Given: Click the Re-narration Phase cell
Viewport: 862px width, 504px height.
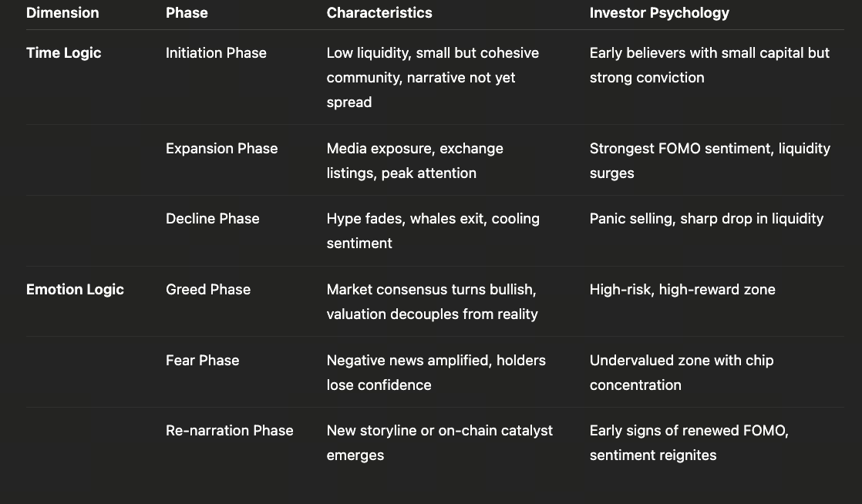Looking at the screenshot, I should pyautogui.click(x=229, y=431).
